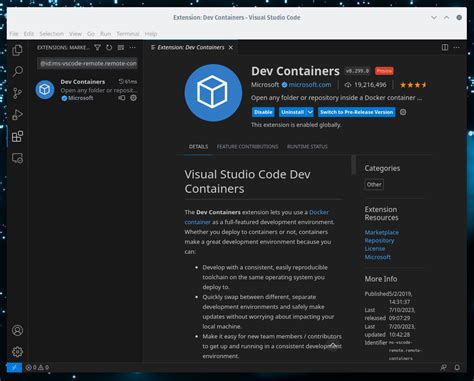Image resolution: width=474 pixels, height=381 pixels.
Task: Open the License resource link
Action: [375, 249]
